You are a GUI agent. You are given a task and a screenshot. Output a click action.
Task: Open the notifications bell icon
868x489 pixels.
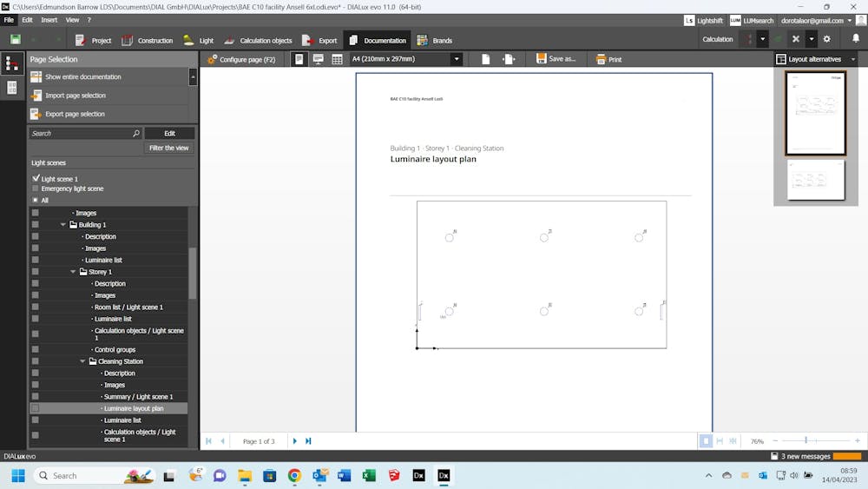(855, 39)
